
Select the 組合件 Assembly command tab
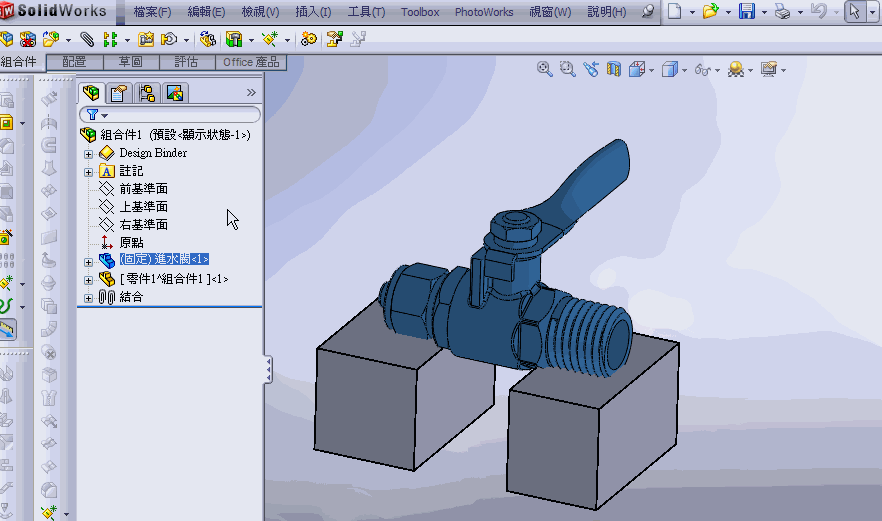click(20, 62)
